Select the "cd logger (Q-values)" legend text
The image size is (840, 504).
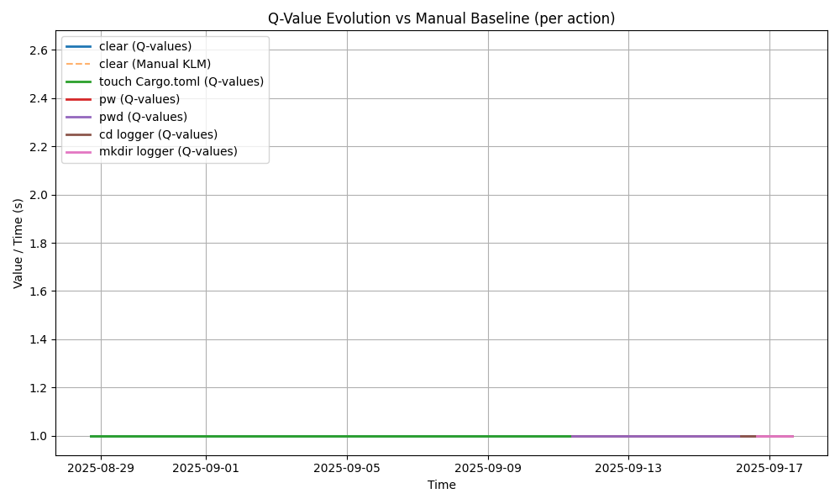click(158, 134)
